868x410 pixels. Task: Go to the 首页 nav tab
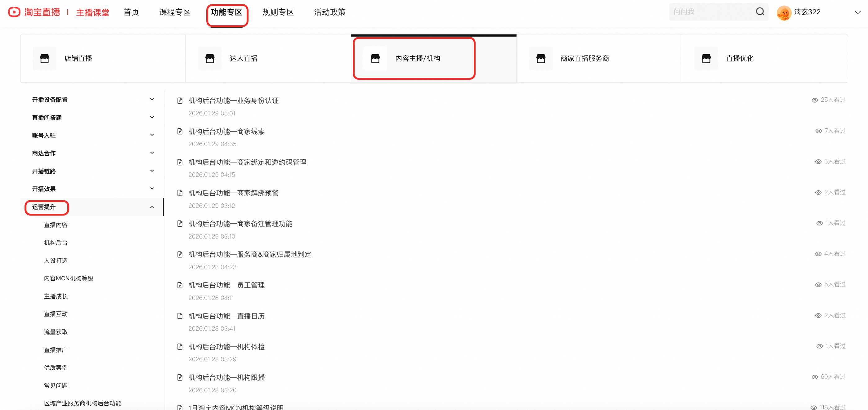[x=131, y=12]
